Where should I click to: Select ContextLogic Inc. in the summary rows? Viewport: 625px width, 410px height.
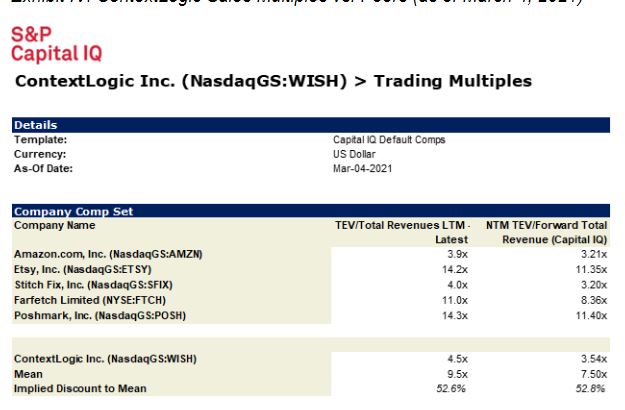click(x=105, y=358)
